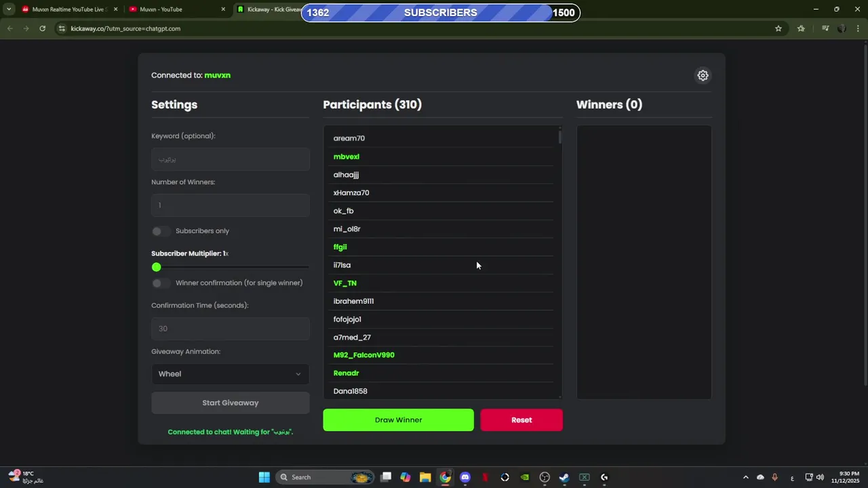Bookmark this page with the star icon

pos(778,28)
